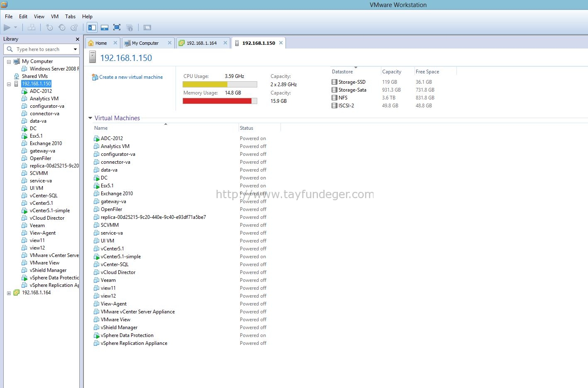Click the 192.168.1.150 server icon in header
This screenshot has height=388, width=588.
pyautogui.click(x=93, y=57)
